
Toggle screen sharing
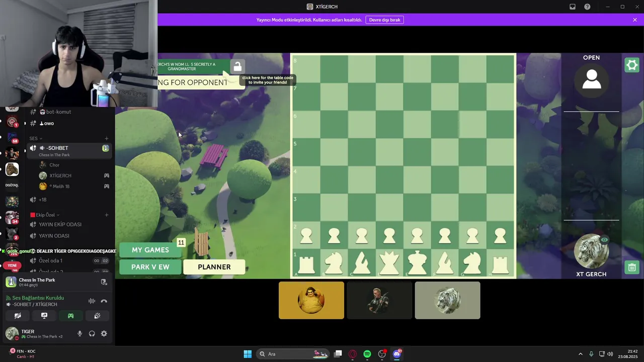click(x=44, y=316)
